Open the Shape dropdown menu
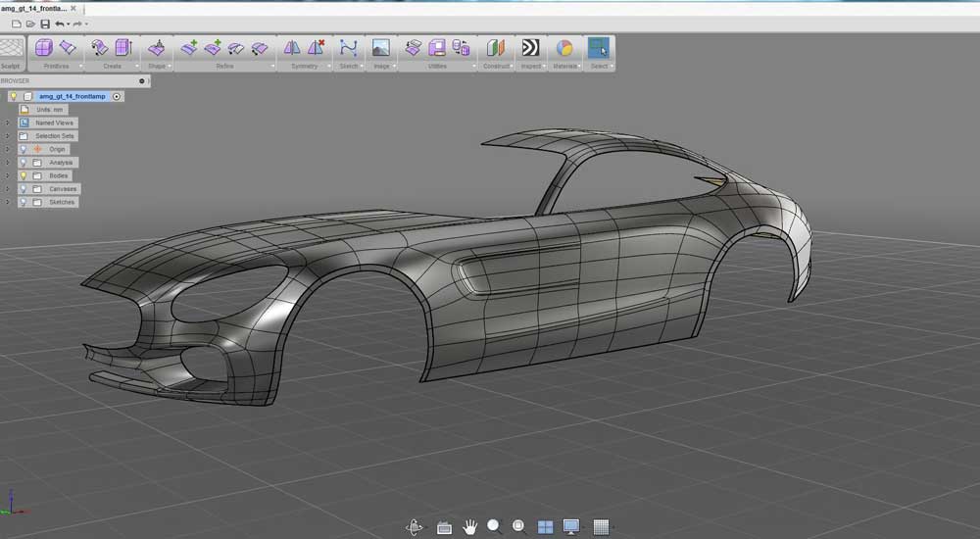The width and height of the screenshot is (980, 539). click(x=158, y=66)
